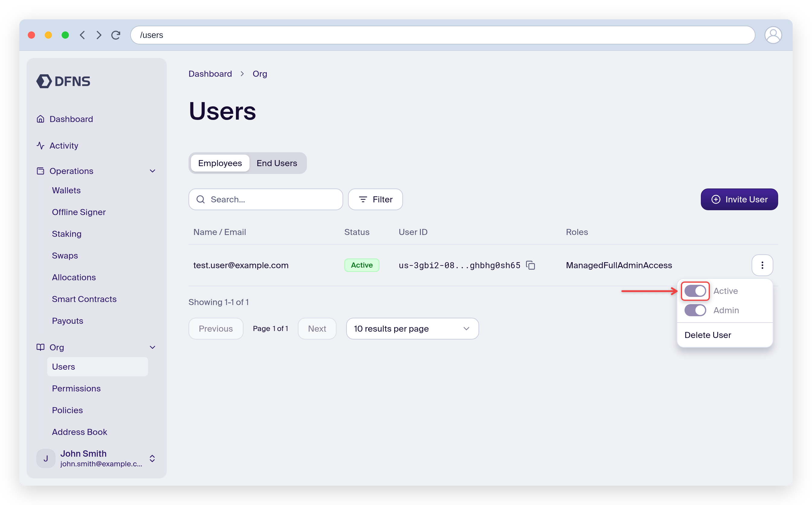Open Swaps in the sidebar

(65, 256)
